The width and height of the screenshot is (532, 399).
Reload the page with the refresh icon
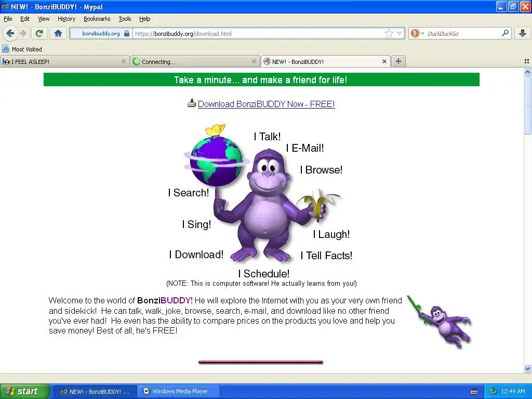[39, 33]
